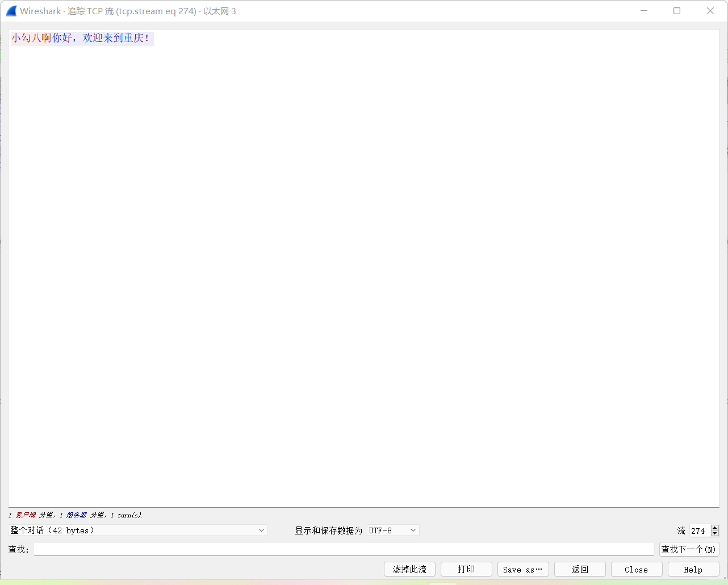Screen dimensions: 728x585
Task: Open Help for the stream dialog
Action: (693, 569)
